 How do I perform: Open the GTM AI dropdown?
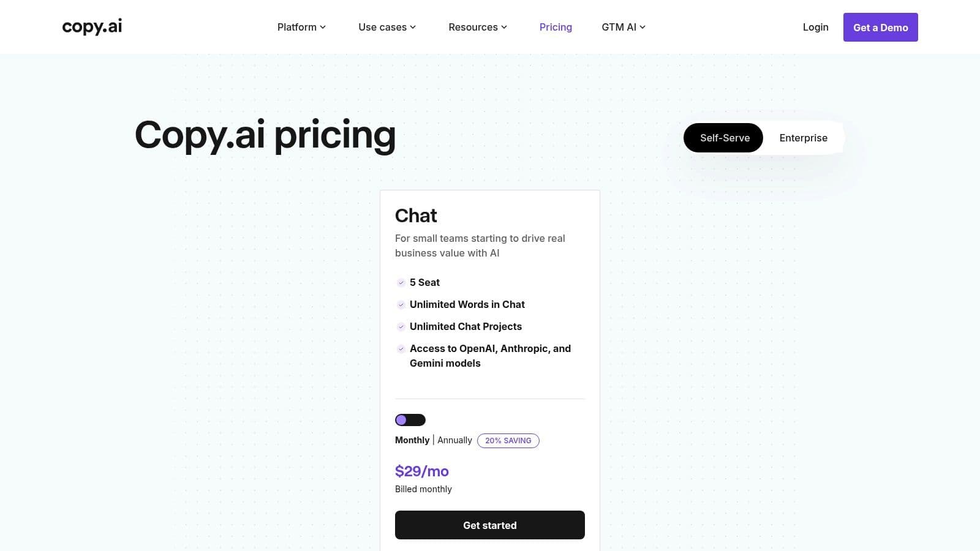coord(622,27)
